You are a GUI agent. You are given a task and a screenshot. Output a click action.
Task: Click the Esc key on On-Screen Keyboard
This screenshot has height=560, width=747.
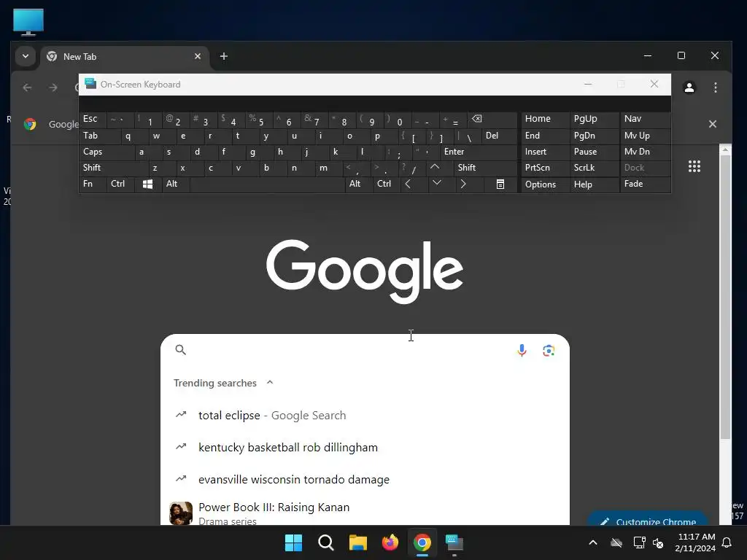click(93, 119)
